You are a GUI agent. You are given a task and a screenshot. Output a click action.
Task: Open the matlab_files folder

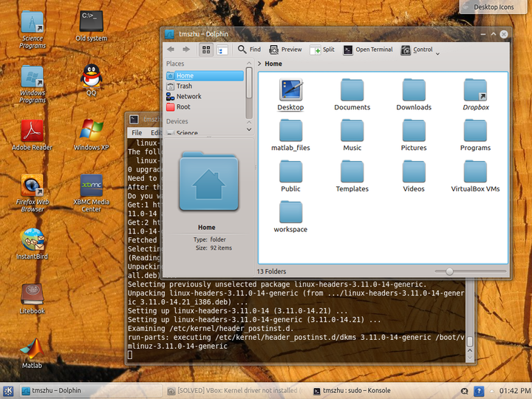(291, 135)
